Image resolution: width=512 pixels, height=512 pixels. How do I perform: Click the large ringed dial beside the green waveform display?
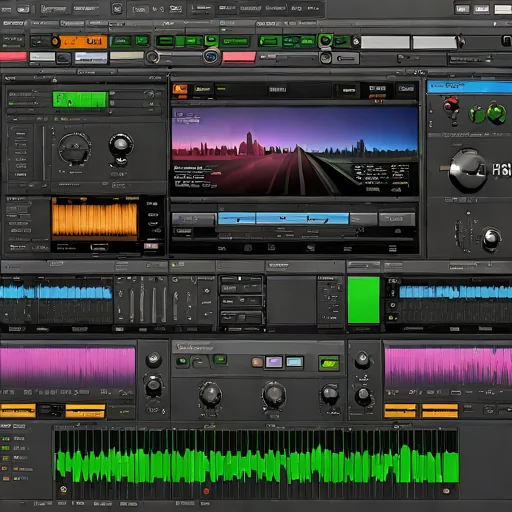click(x=75, y=149)
